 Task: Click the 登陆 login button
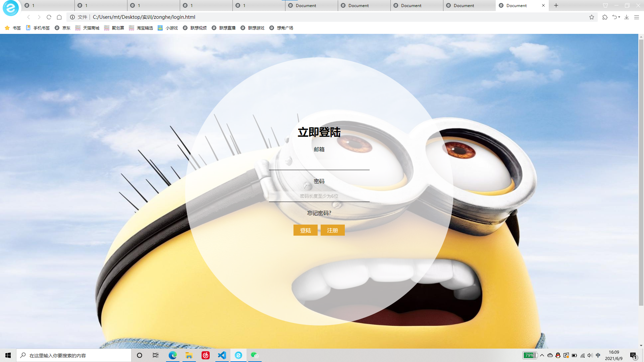tap(305, 230)
